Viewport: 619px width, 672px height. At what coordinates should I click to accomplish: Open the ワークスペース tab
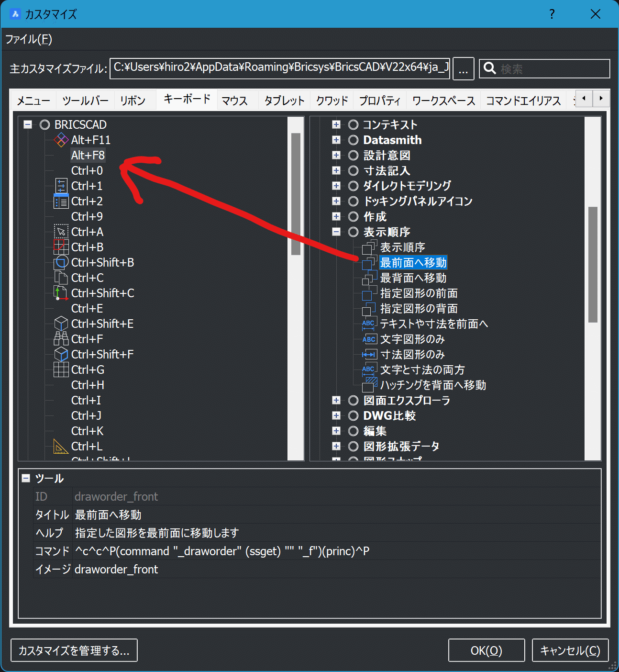click(443, 101)
